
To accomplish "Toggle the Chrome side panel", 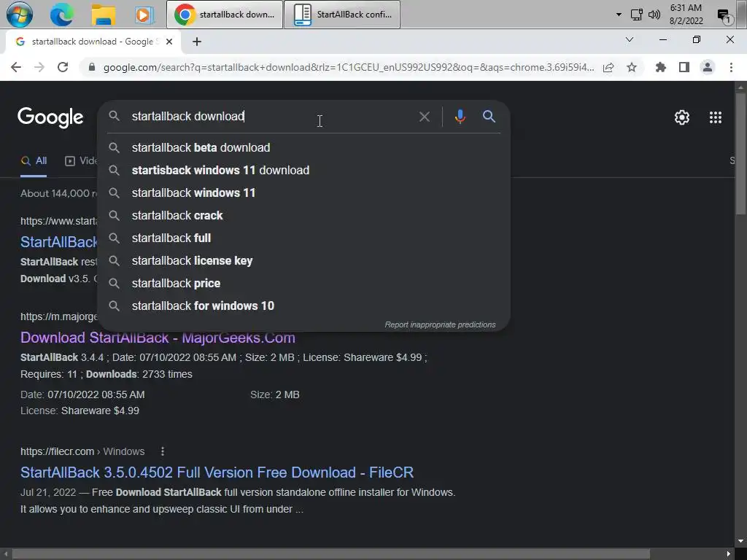I will (x=684, y=67).
